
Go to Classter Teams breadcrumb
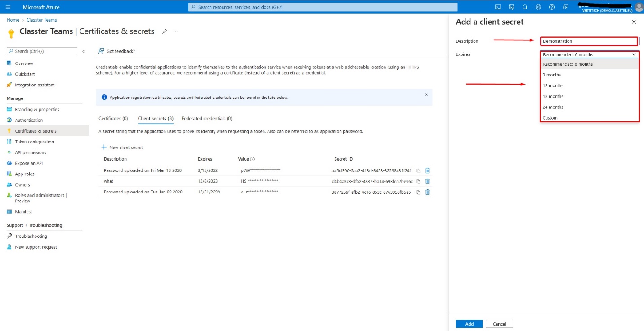[x=42, y=20]
